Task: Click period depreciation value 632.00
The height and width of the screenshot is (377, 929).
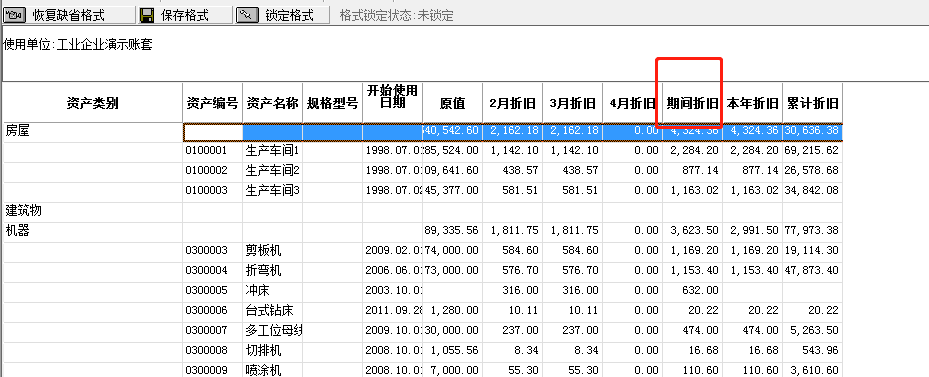Action: [701, 291]
